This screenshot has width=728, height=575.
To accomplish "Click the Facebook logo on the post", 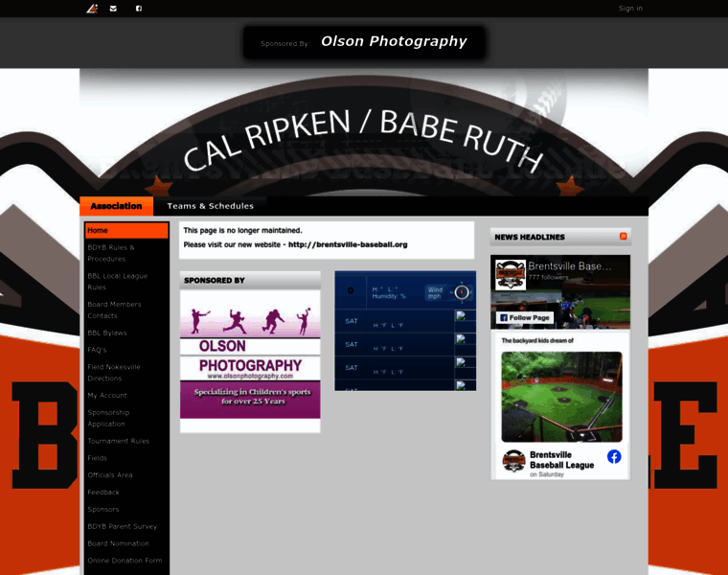I will [614, 456].
